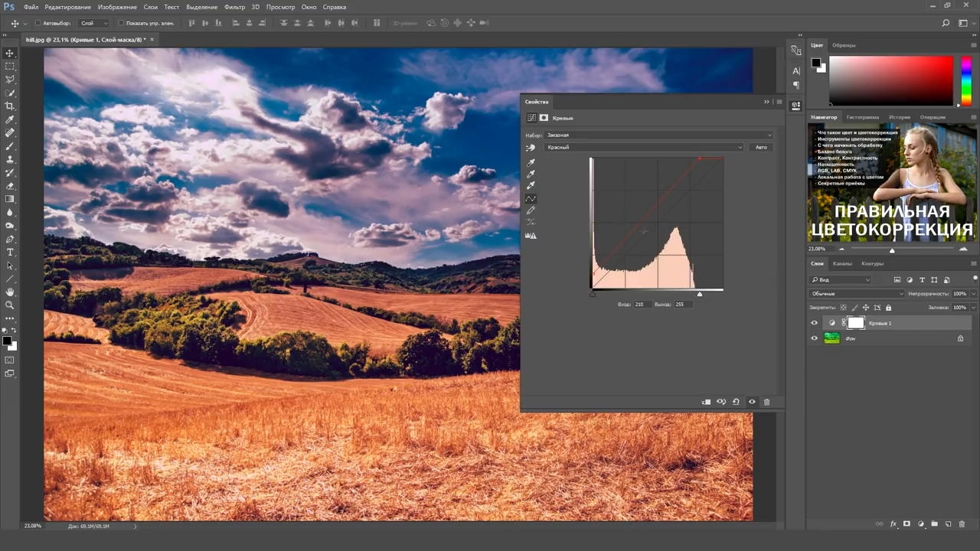Create a new adjustment layer from Layers footer

pos(920,524)
